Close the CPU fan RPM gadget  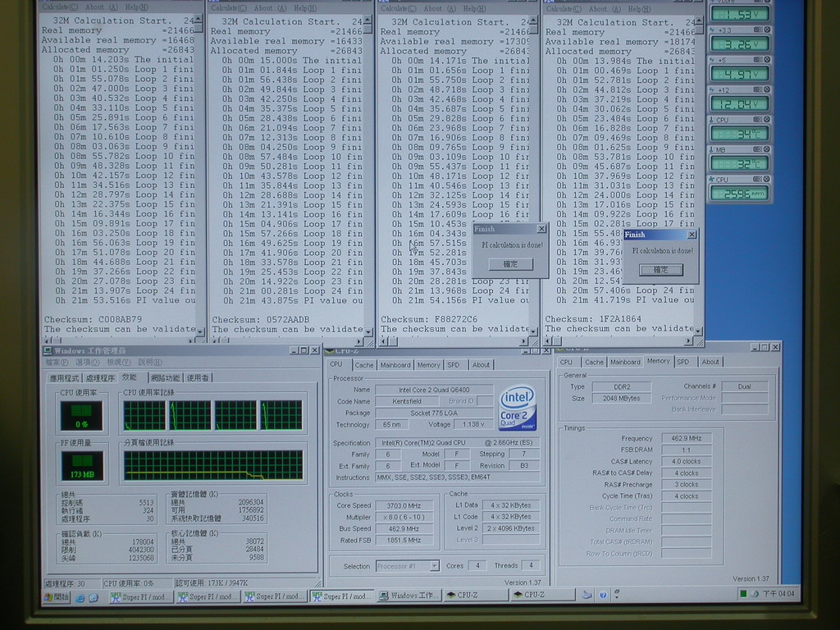pos(767,179)
